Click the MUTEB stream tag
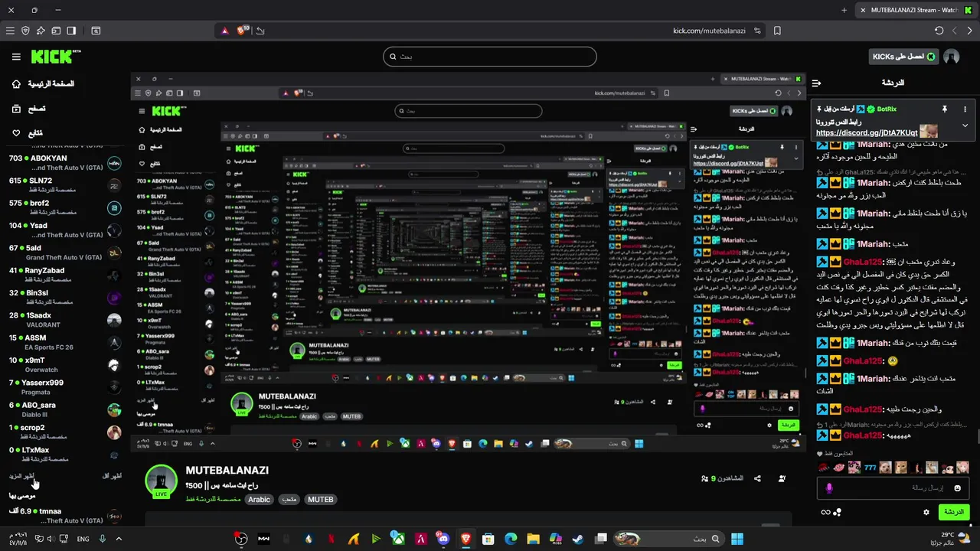Viewport: 980px width, 551px height. [320, 500]
